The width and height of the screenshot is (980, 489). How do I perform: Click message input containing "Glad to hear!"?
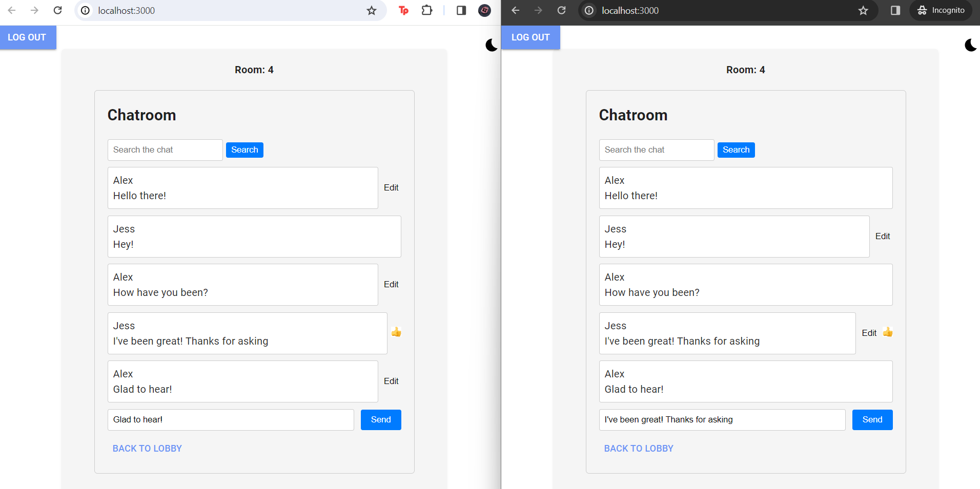[x=231, y=419]
